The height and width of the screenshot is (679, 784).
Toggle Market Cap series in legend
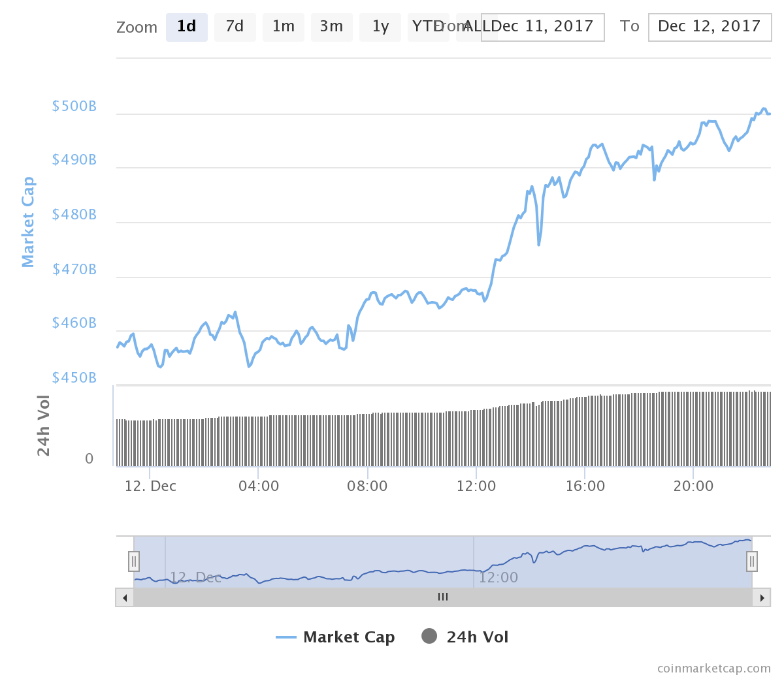[x=349, y=637]
